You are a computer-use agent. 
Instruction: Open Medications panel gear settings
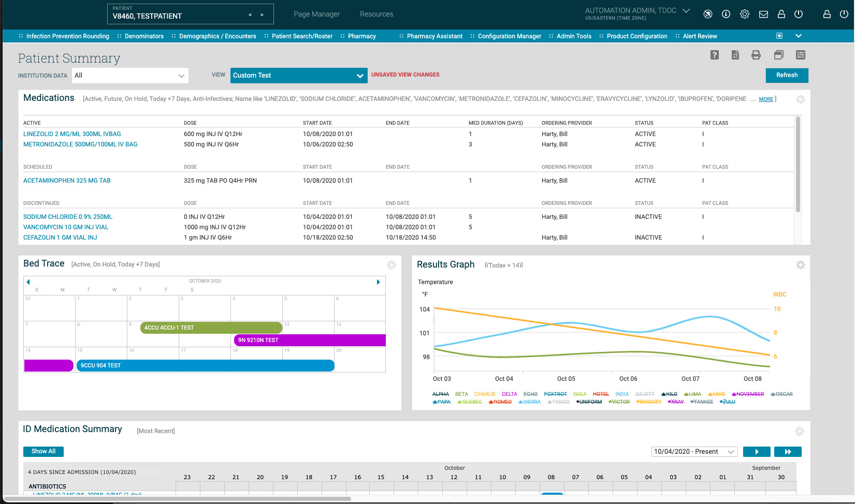pyautogui.click(x=800, y=99)
